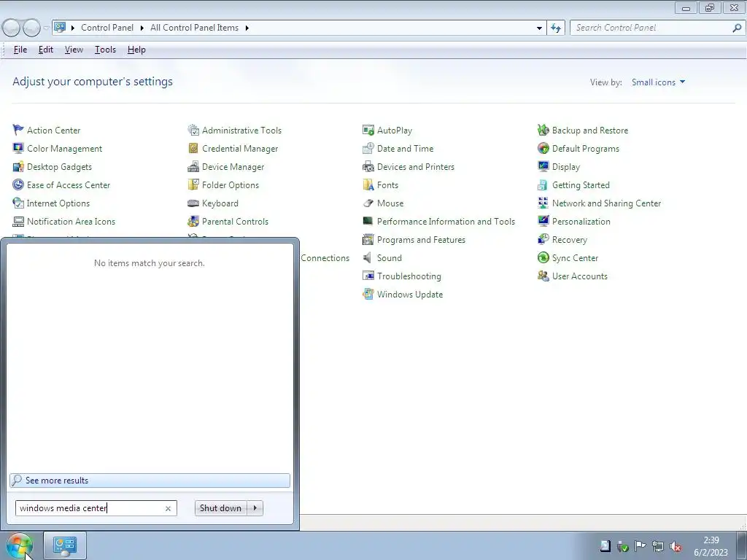Click the Display monitor icon
The width and height of the screenshot is (747, 560).
click(x=543, y=167)
